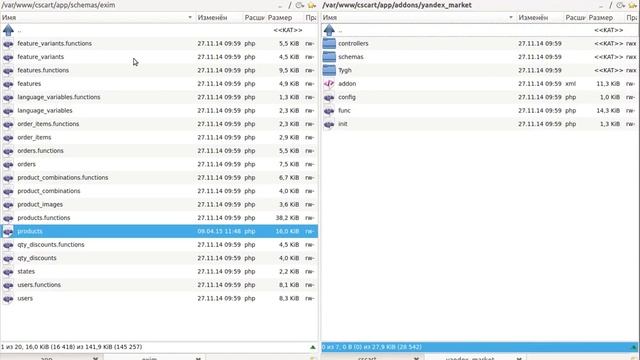Click the 38,2 KiB size of products.functions
Viewport: 640px width, 360px height.
pos(287,218)
